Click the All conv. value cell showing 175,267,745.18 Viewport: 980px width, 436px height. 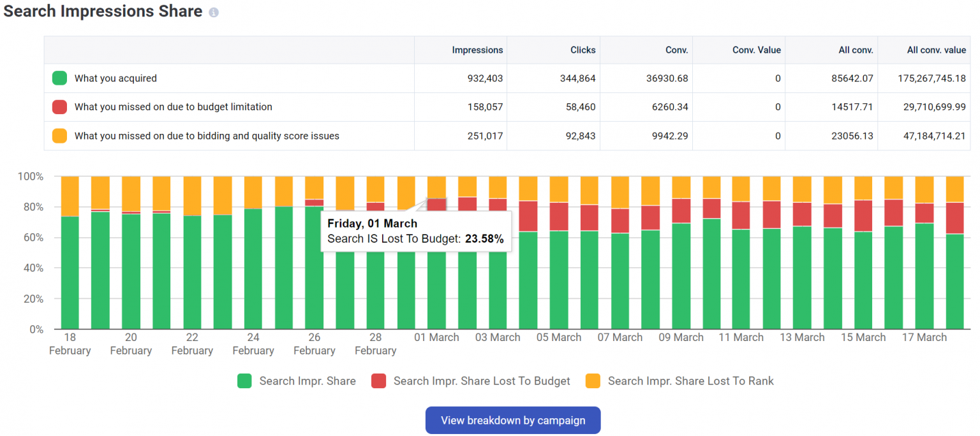coord(932,78)
